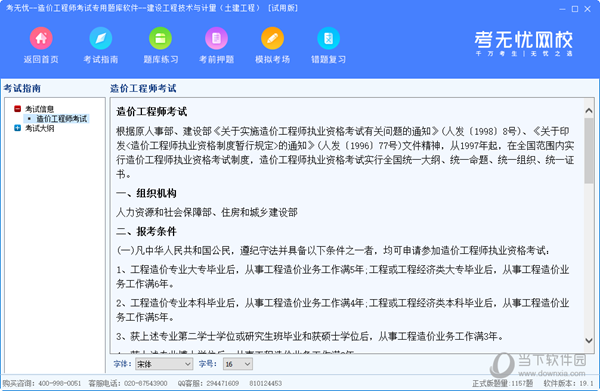Screen dimensions: 600x391
Task: Collapse the 考试信息 tree node
Action: [17, 109]
